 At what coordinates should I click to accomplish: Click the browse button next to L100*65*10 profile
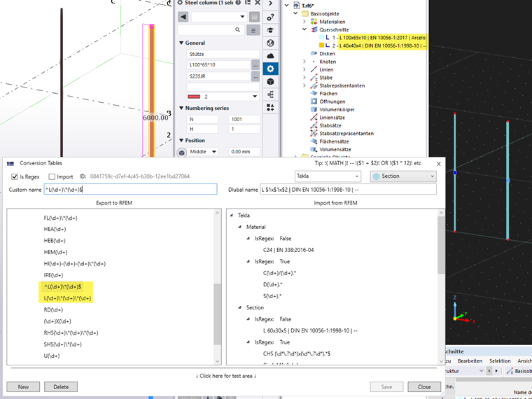(255, 65)
